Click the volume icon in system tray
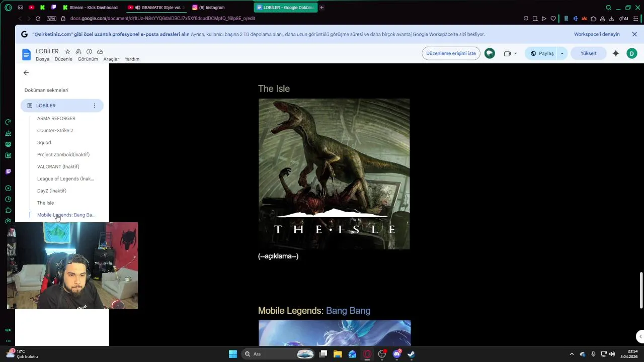Screen dimensions: 644x362 click(612, 354)
